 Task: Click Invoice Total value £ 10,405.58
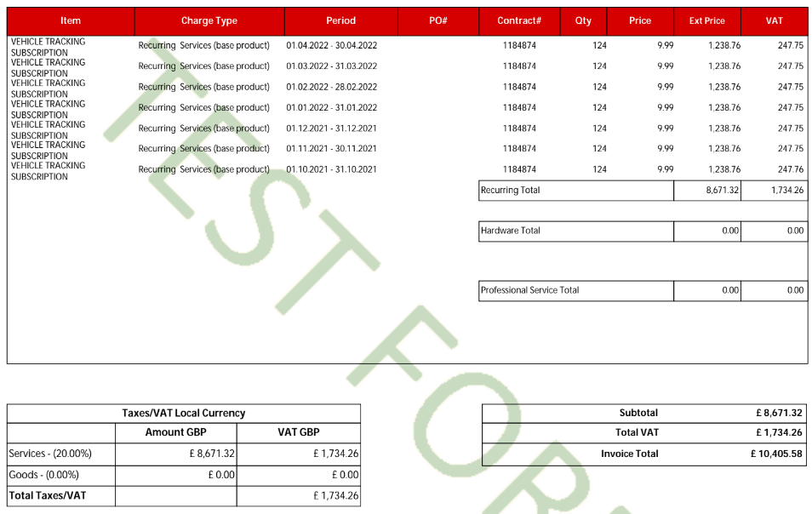[776, 454]
